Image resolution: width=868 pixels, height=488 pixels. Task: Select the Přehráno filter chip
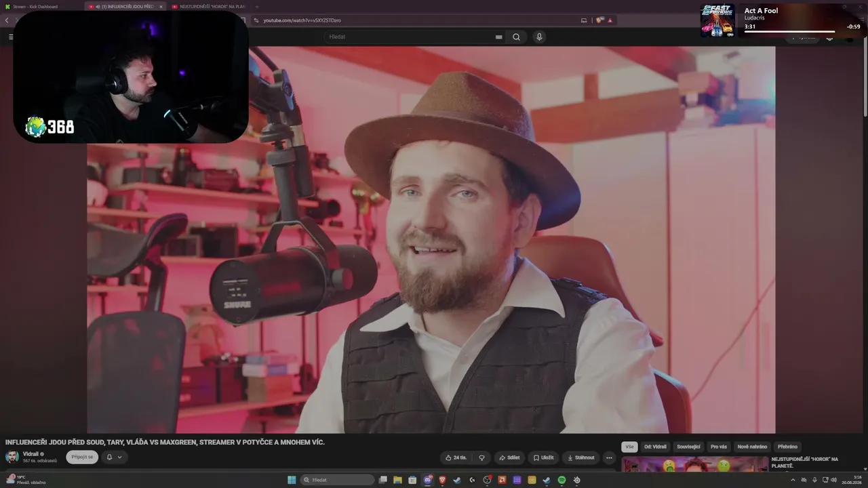pyautogui.click(x=787, y=447)
